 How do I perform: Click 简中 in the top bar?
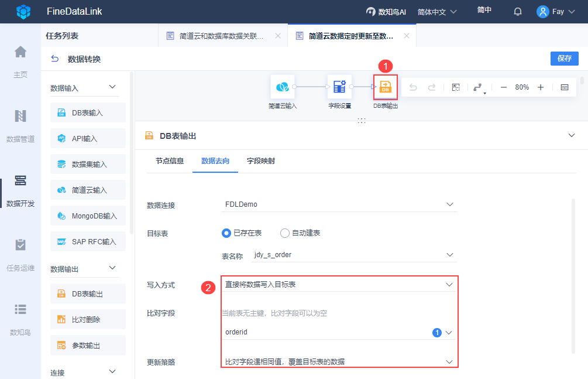pos(484,10)
